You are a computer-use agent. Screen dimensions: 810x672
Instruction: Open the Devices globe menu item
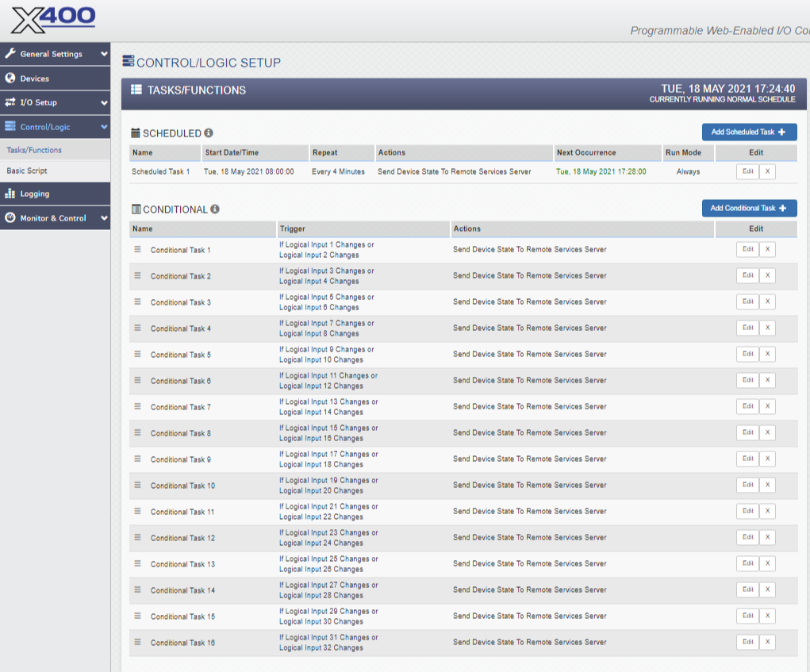(x=34, y=79)
